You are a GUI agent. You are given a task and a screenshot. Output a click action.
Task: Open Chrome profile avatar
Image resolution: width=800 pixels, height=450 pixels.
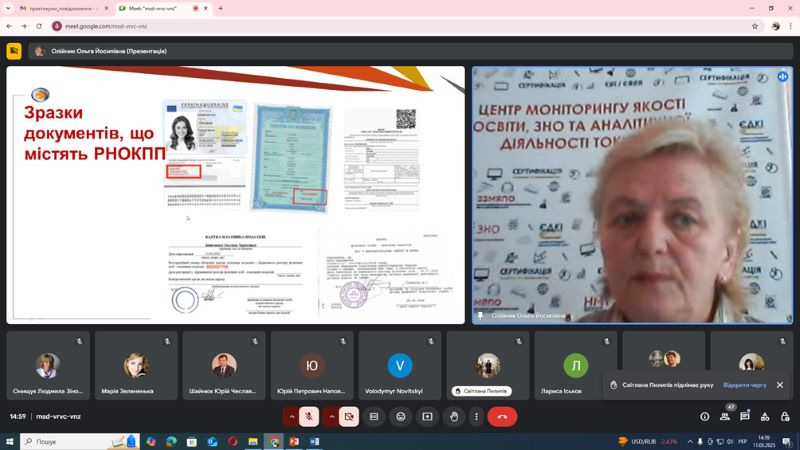point(776,26)
